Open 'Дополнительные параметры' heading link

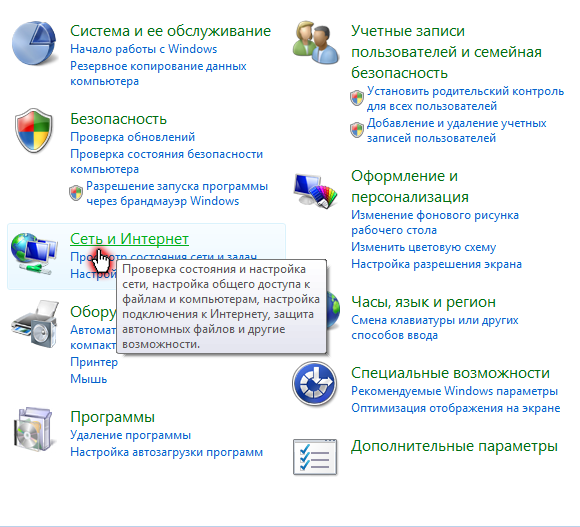[x=454, y=446]
